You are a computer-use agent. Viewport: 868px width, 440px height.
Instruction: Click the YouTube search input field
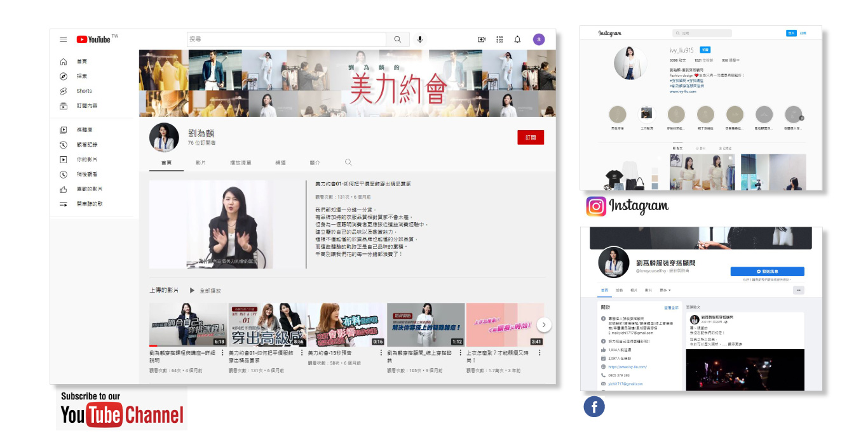tap(286, 39)
